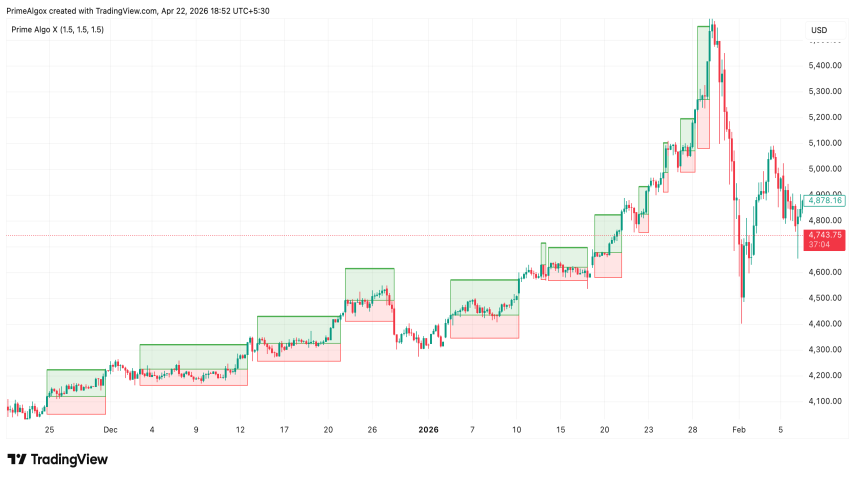Click the TradingView wordmark text
The image size is (855, 480).
click(69, 460)
